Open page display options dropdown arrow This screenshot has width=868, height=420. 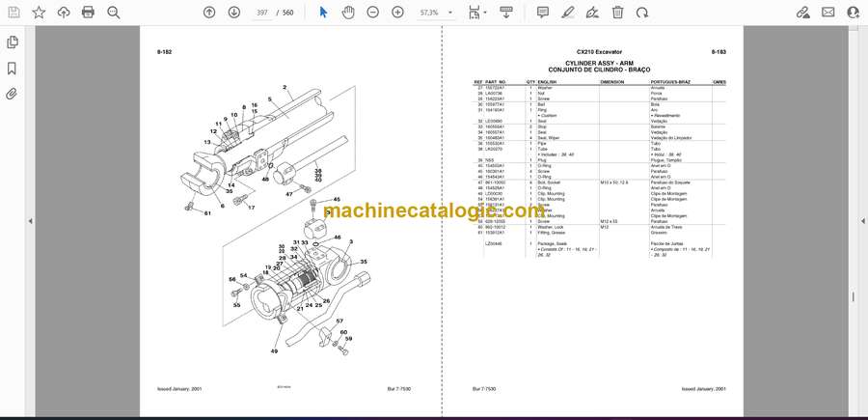tap(485, 13)
